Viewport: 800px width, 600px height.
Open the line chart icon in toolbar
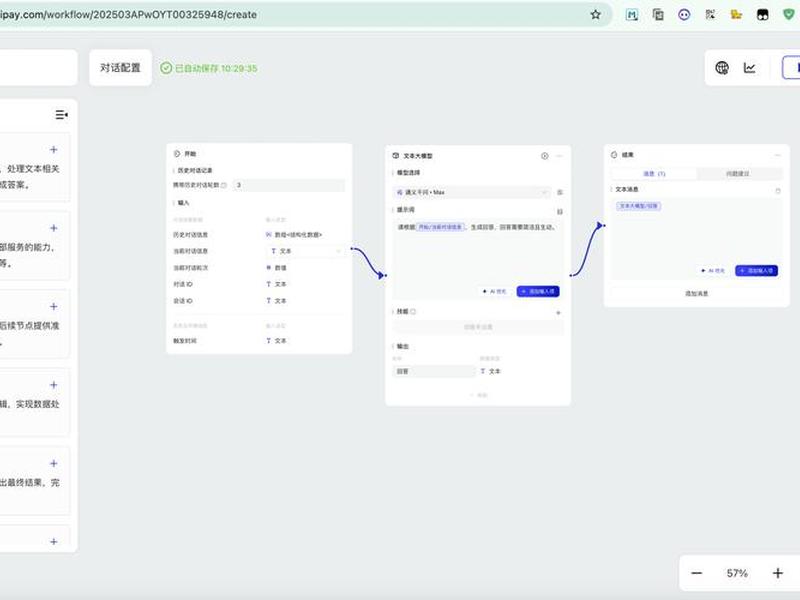point(749,68)
